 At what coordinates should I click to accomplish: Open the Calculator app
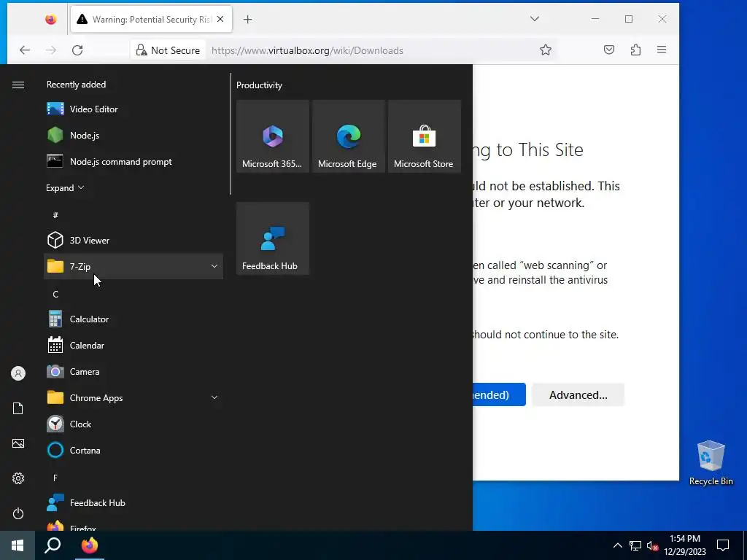pyautogui.click(x=133, y=319)
